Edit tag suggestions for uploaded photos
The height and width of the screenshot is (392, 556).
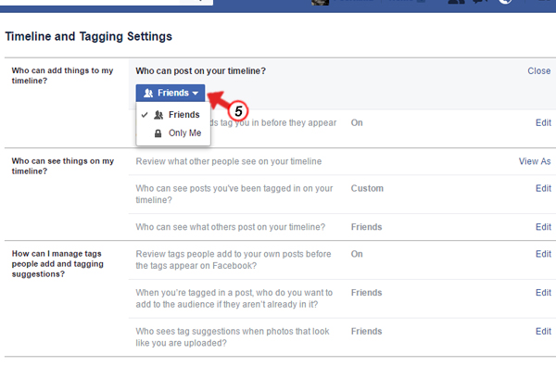(x=543, y=332)
